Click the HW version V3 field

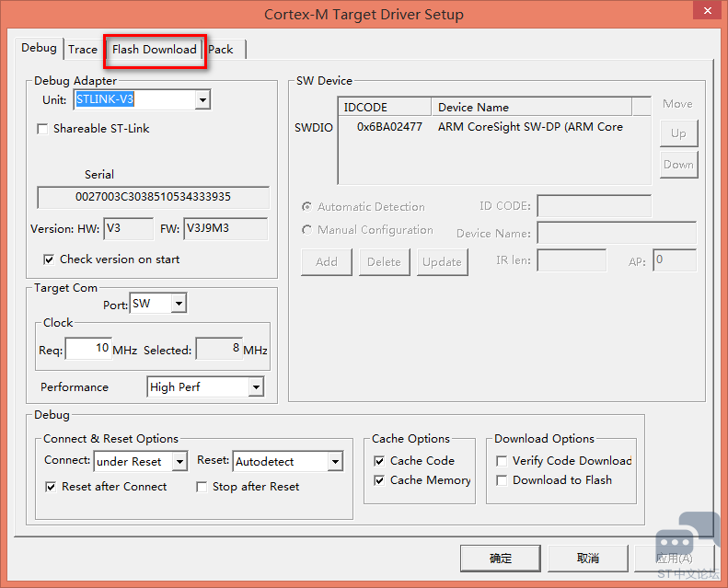point(129,229)
